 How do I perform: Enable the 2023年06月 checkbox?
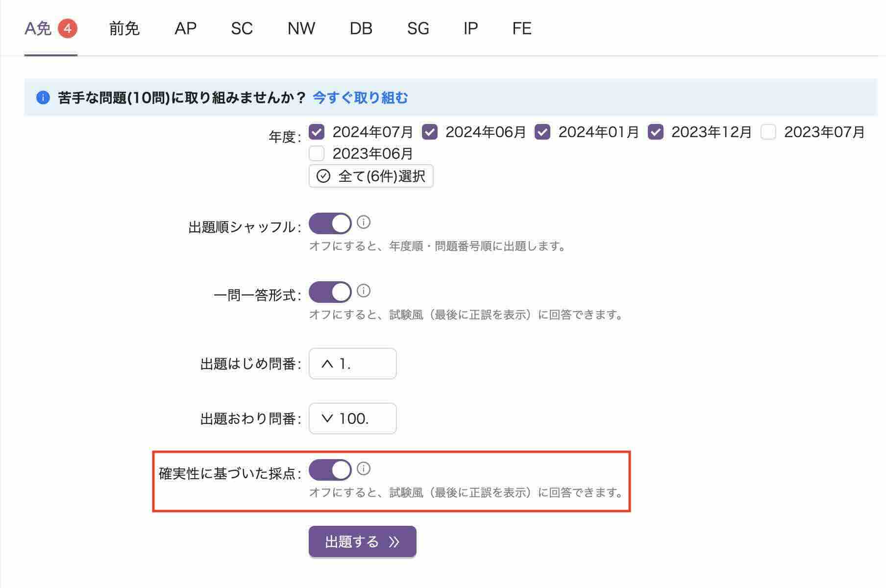[317, 154]
